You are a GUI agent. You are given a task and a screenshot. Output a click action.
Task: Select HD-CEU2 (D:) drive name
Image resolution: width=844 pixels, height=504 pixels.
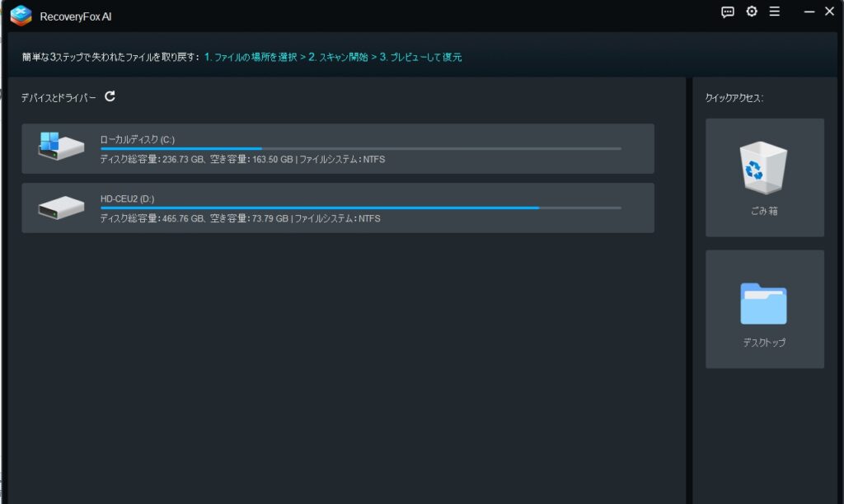[x=127, y=198]
